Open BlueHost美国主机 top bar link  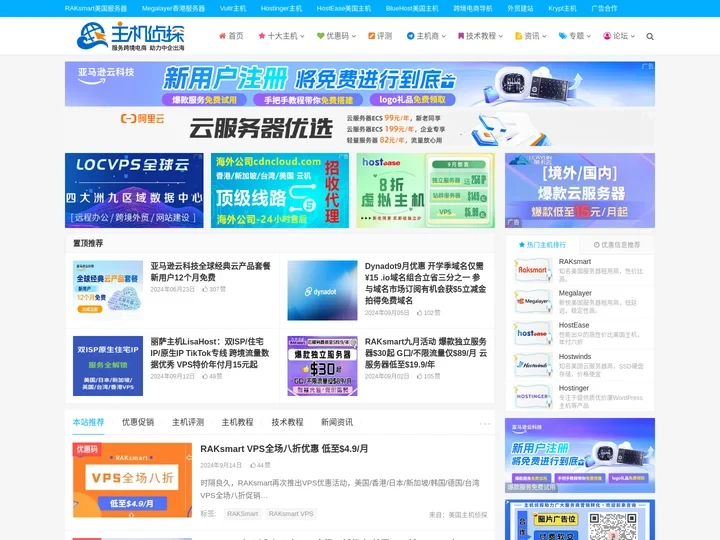(x=412, y=8)
